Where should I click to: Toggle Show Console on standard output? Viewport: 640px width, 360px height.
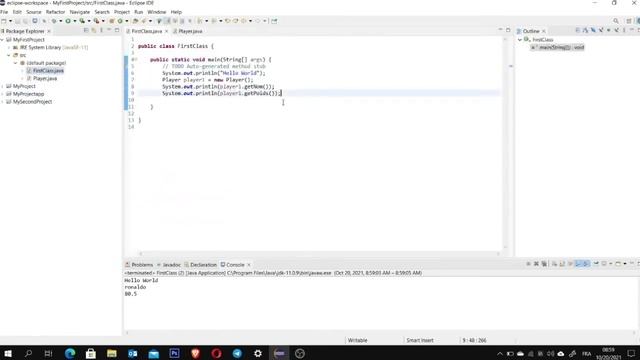pyautogui.click(x=578, y=264)
